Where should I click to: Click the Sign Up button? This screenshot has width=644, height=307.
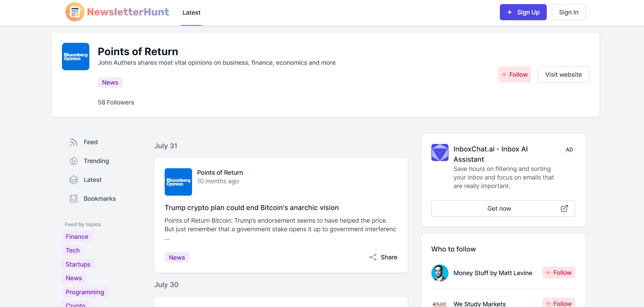point(523,12)
